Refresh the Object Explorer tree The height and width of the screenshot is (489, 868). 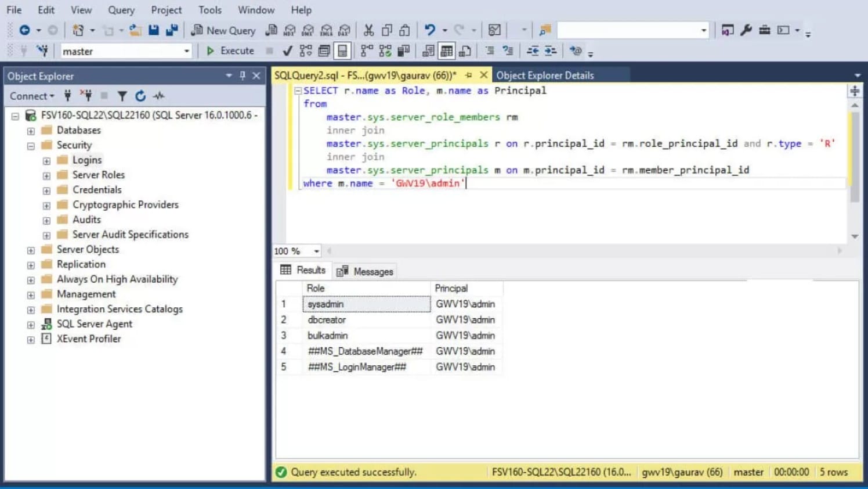click(x=140, y=96)
